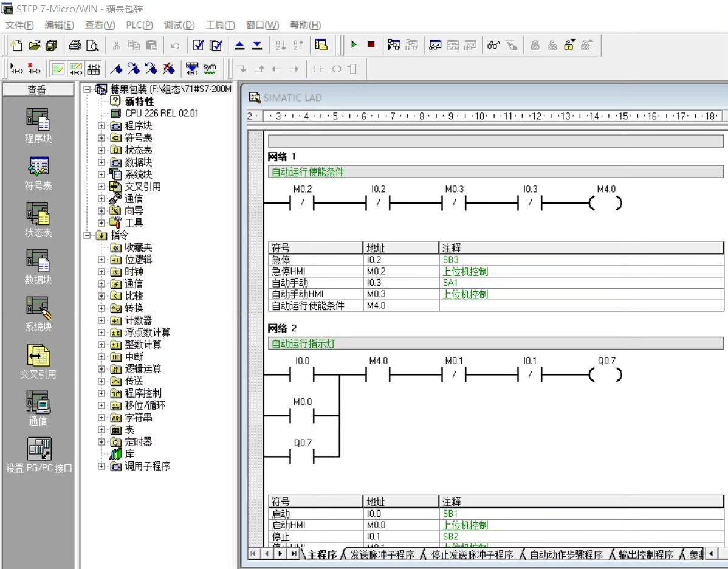Viewport: 728px width, 569px height.
Task: Click the Compile All icon
Action: tap(216, 45)
